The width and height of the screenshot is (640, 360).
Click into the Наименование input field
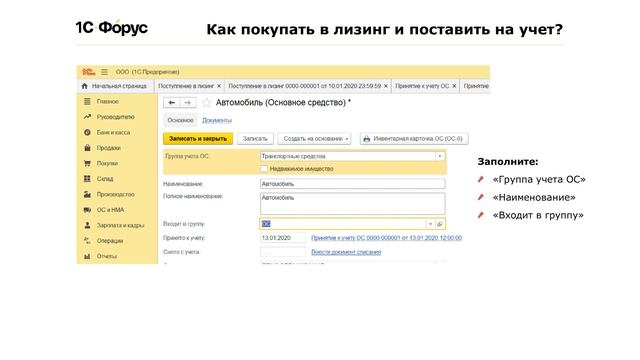[353, 184]
